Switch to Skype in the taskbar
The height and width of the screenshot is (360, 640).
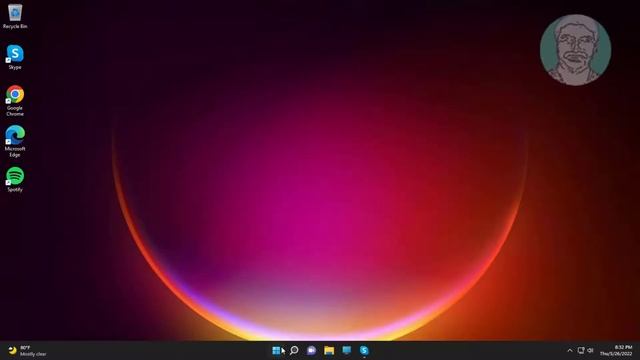pyautogui.click(x=364, y=351)
